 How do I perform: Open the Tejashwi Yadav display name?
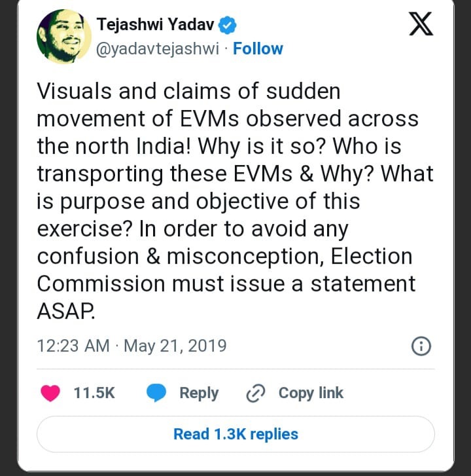[x=157, y=26]
